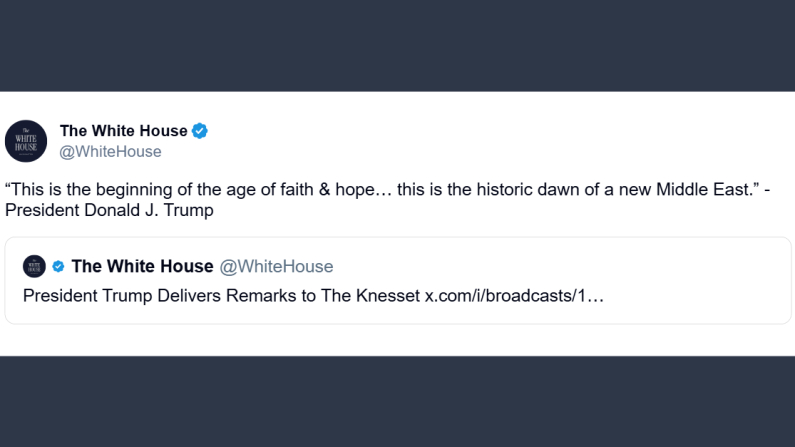Image resolution: width=795 pixels, height=447 pixels.
Task: Open the x.com/i/broadcasts link
Action: tap(514, 296)
